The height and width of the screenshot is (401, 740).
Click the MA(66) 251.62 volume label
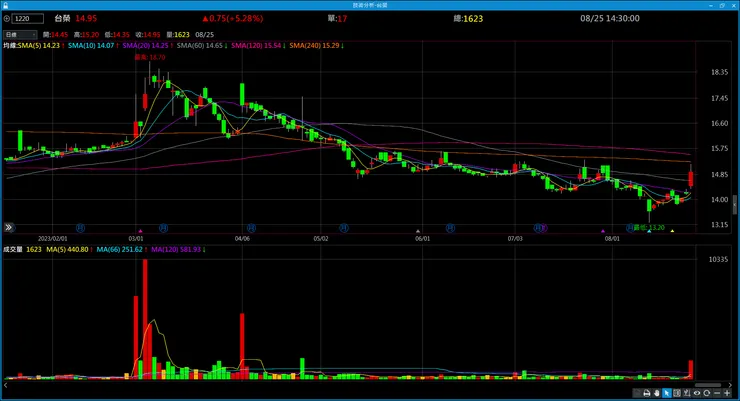(119, 250)
